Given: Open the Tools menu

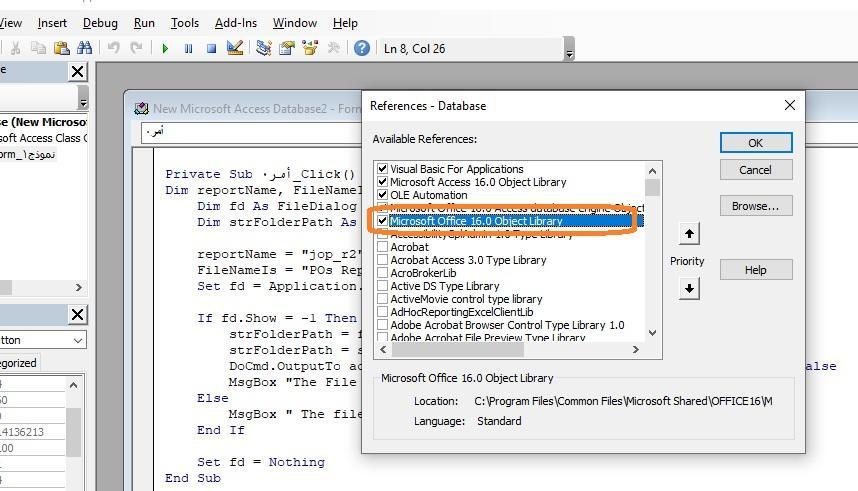Looking at the screenshot, I should click(184, 23).
